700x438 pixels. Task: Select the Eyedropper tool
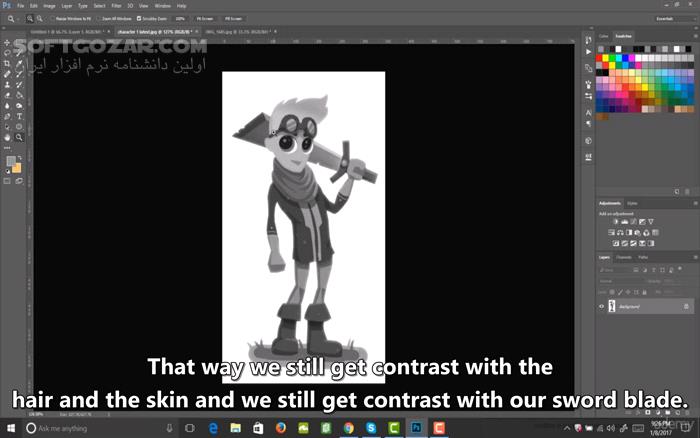(x=19, y=63)
